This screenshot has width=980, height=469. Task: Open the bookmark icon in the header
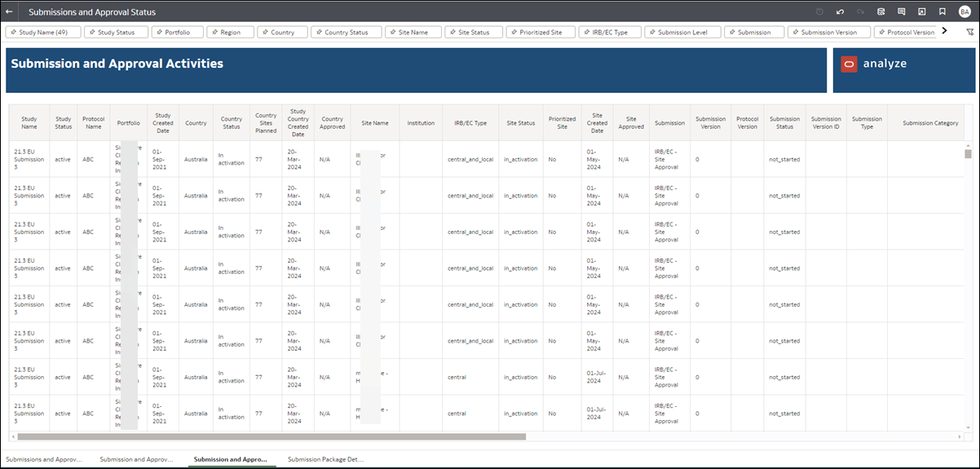pos(942,12)
